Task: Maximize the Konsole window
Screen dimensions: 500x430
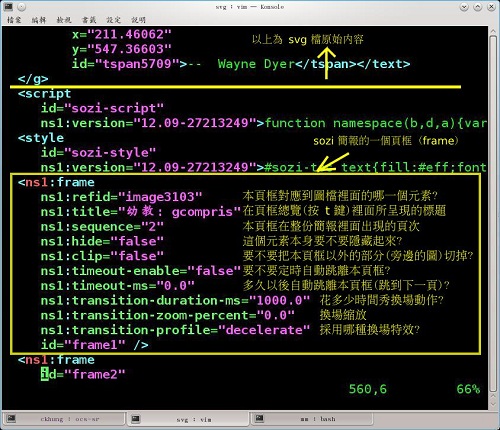Action: [478, 7]
